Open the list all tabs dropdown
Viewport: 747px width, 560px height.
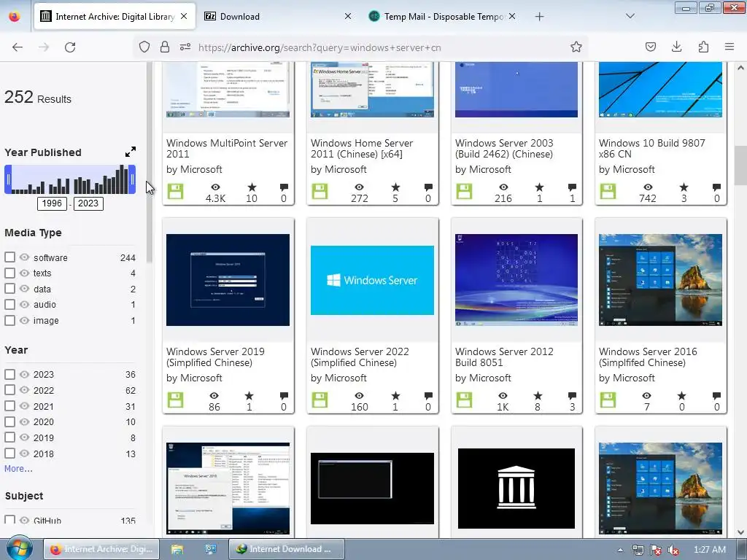click(630, 16)
